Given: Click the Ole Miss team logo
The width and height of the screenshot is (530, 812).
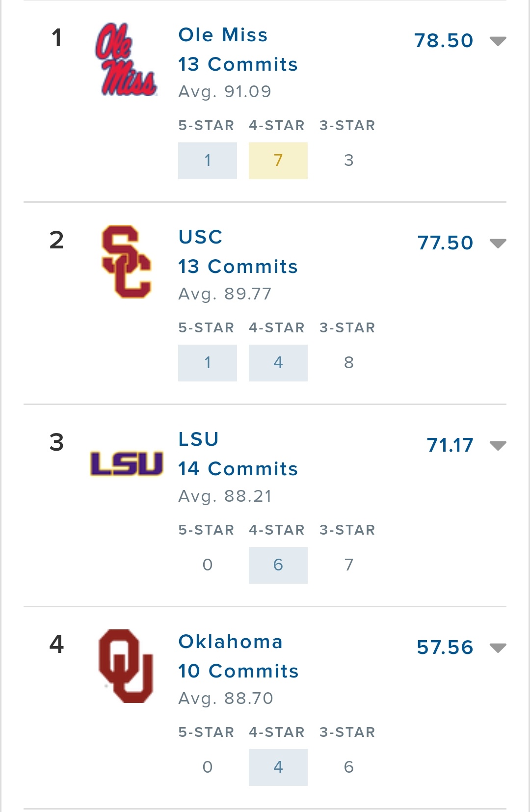Looking at the screenshot, I should pos(126,59).
